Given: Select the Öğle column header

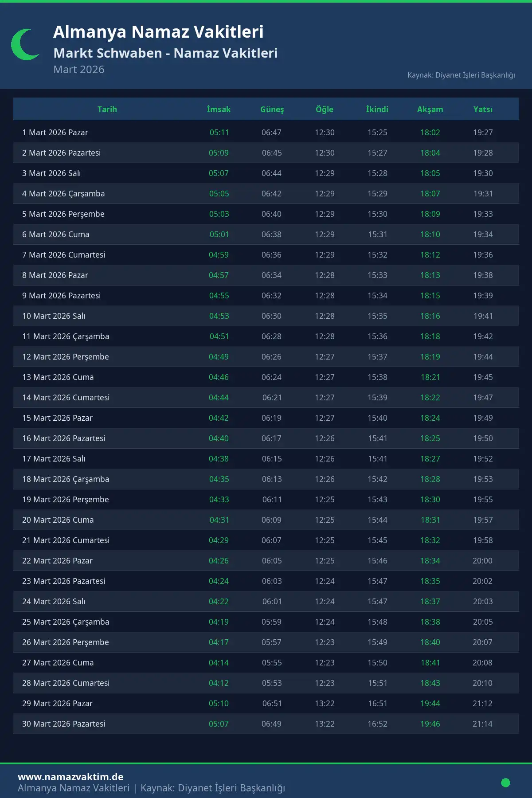Looking at the screenshot, I should (325, 110).
